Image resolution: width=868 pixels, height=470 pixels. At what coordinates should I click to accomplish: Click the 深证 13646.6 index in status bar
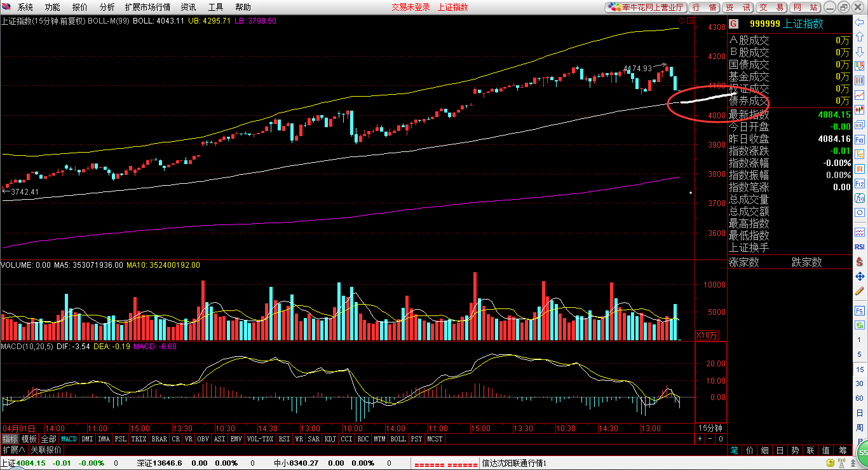pos(159,463)
